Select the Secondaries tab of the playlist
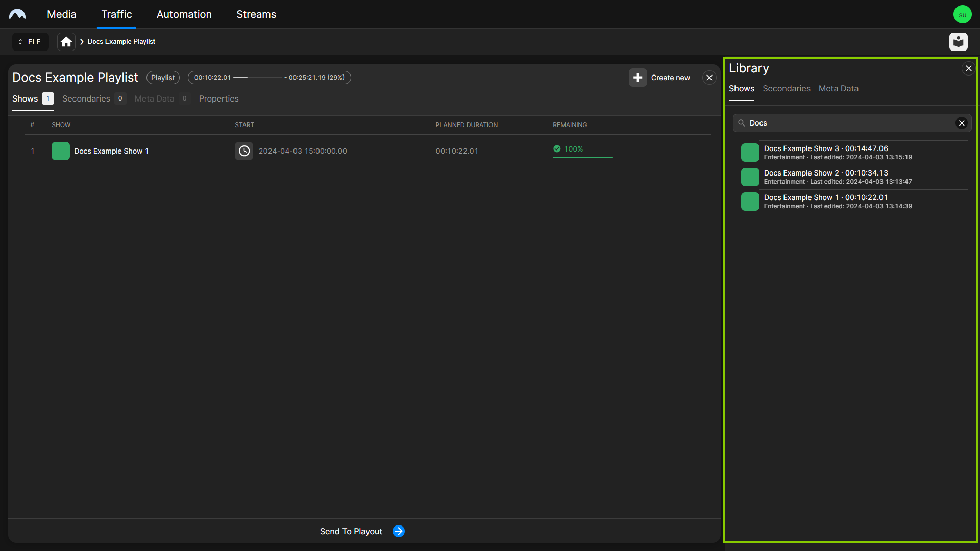The image size is (980, 551). (x=86, y=98)
